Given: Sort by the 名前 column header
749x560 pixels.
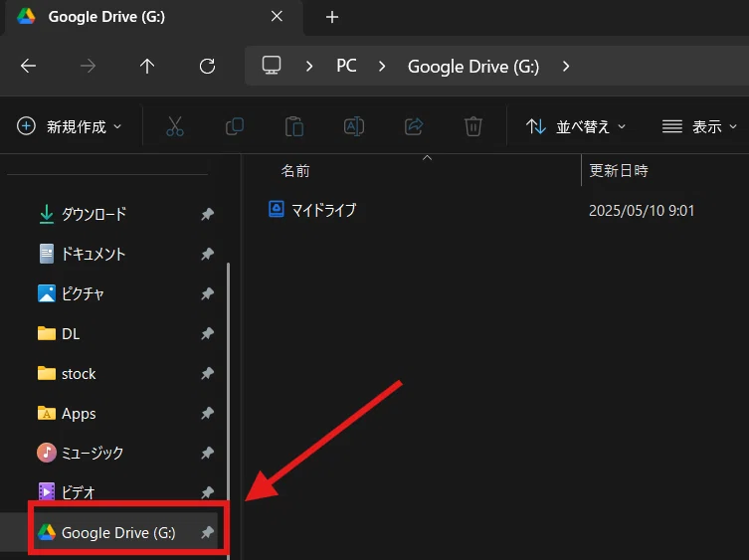Looking at the screenshot, I should click(295, 170).
